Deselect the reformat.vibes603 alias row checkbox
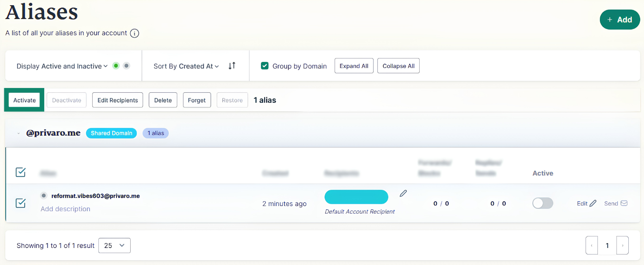Viewport: 644px width, 265px height. click(20, 203)
